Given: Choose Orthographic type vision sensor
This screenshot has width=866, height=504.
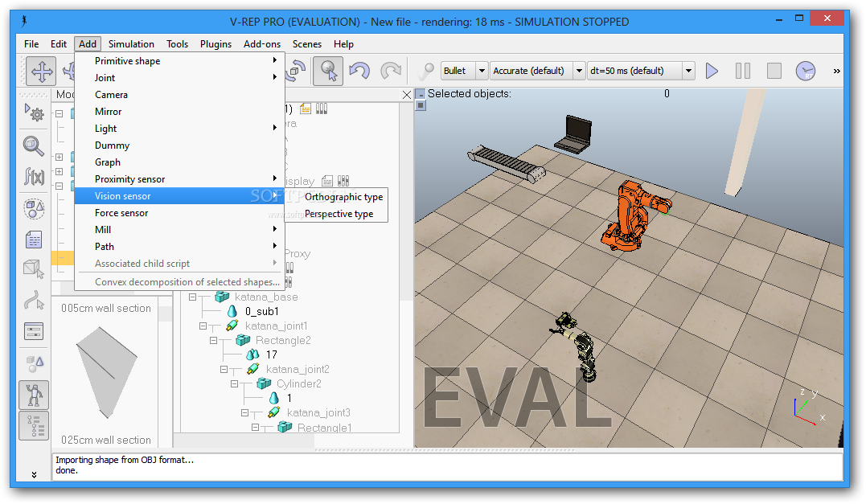Looking at the screenshot, I should pyautogui.click(x=336, y=196).
